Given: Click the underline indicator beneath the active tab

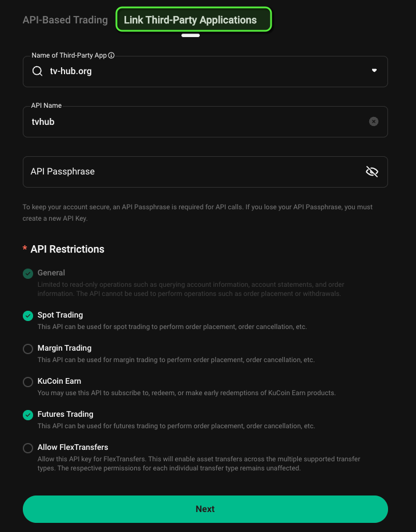Looking at the screenshot, I should [191, 35].
